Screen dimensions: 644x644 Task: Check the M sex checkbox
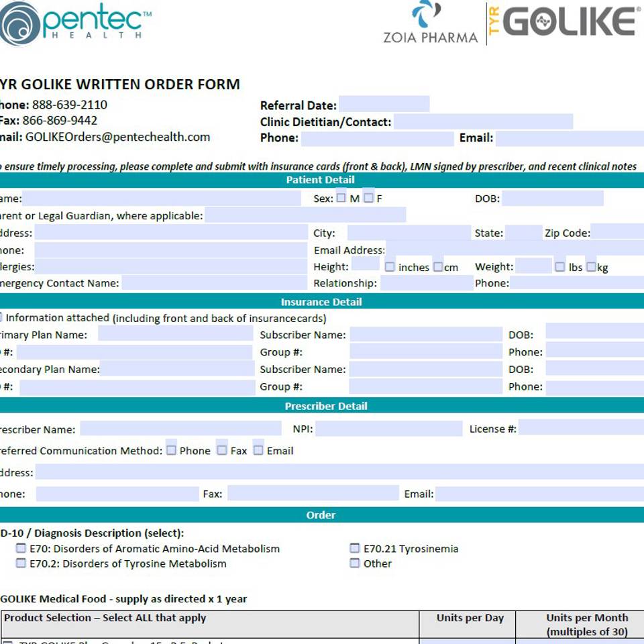tap(341, 198)
